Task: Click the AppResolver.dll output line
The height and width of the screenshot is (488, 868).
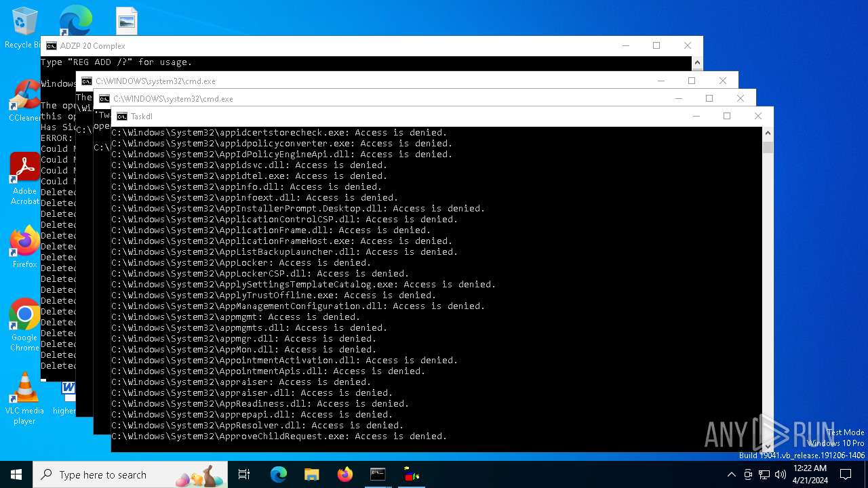Action: point(258,425)
